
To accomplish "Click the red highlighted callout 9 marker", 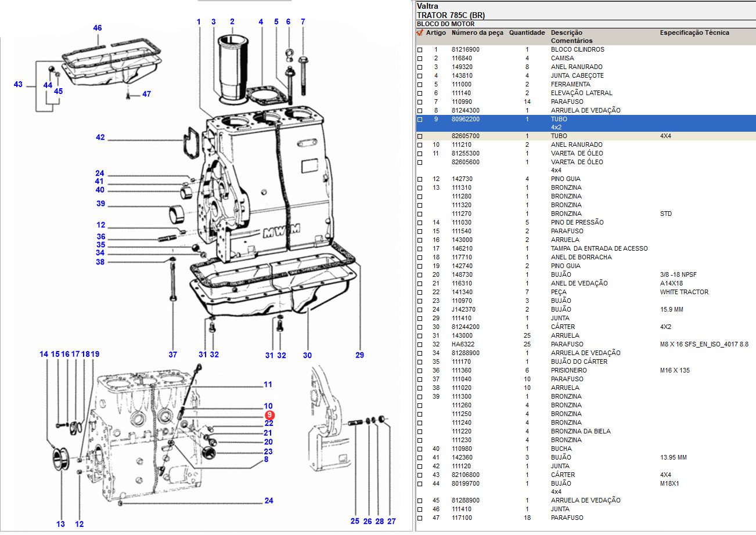I will click(269, 415).
